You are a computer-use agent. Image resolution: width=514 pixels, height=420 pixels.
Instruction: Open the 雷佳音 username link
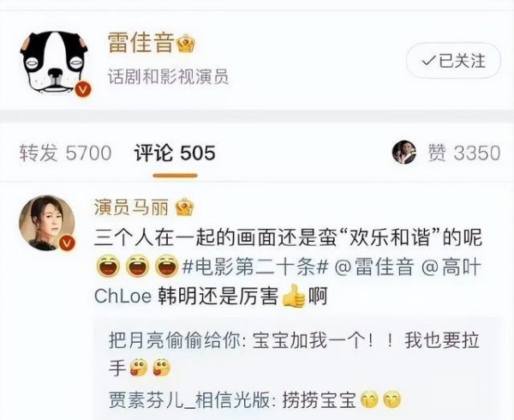(x=141, y=44)
